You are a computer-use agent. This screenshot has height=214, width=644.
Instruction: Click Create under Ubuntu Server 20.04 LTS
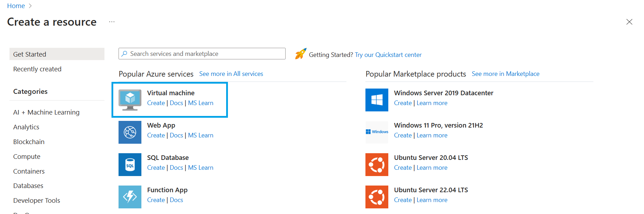(403, 168)
